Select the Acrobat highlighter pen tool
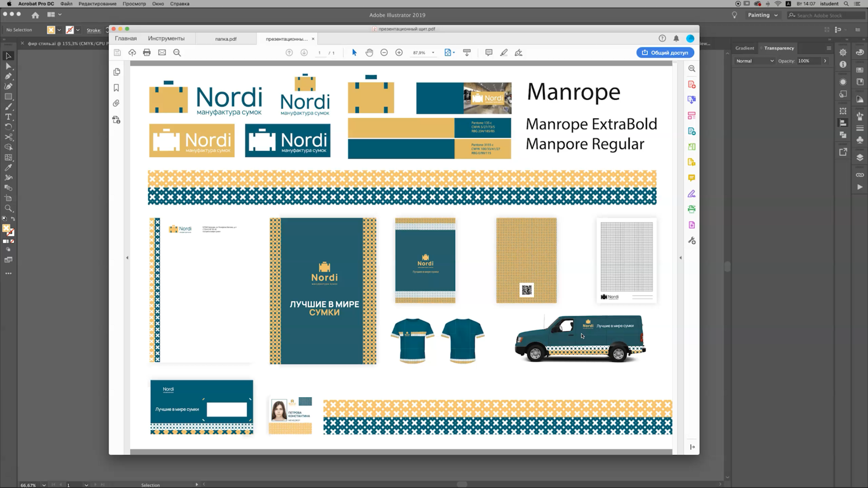Viewport: 868px width, 488px height. (x=504, y=53)
